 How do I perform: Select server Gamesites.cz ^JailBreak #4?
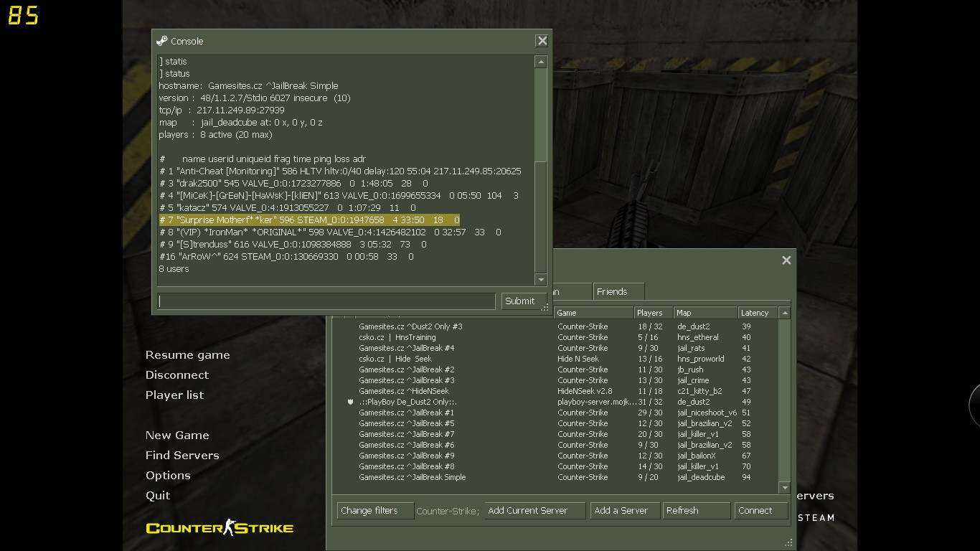tap(557, 348)
